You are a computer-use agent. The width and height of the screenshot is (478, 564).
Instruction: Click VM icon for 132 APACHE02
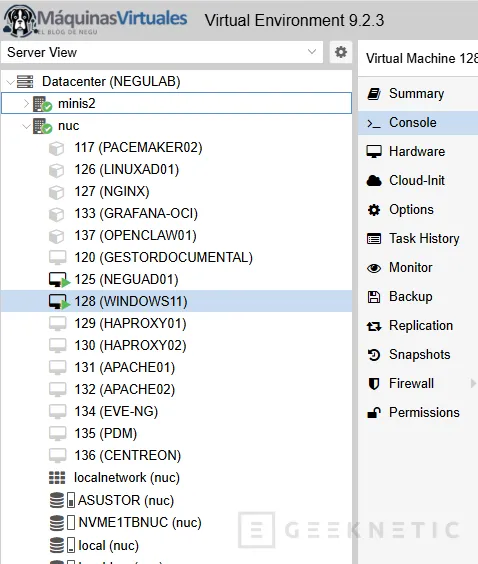(58, 390)
